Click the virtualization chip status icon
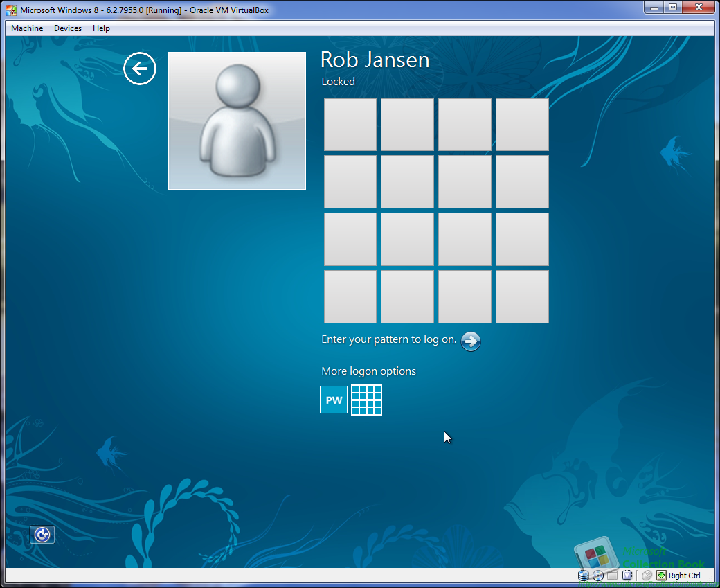Viewport: 720px width, 588px height. 627,575
